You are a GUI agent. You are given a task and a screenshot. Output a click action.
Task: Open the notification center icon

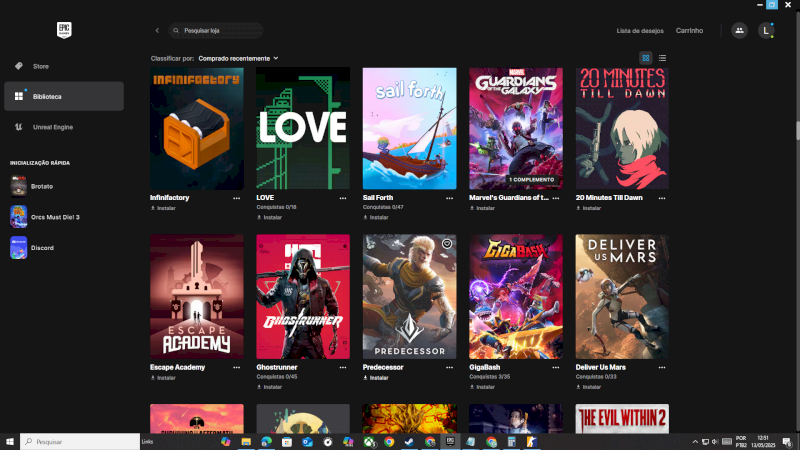(787, 442)
